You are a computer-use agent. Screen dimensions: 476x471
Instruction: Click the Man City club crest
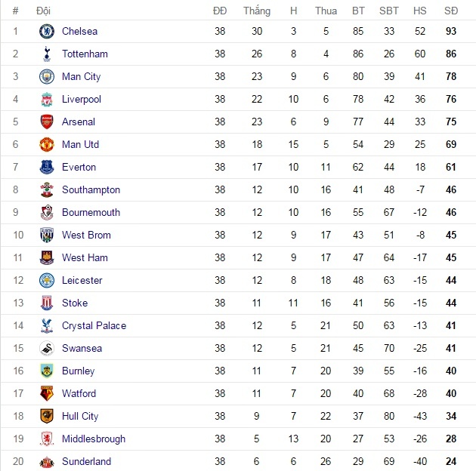click(x=47, y=77)
